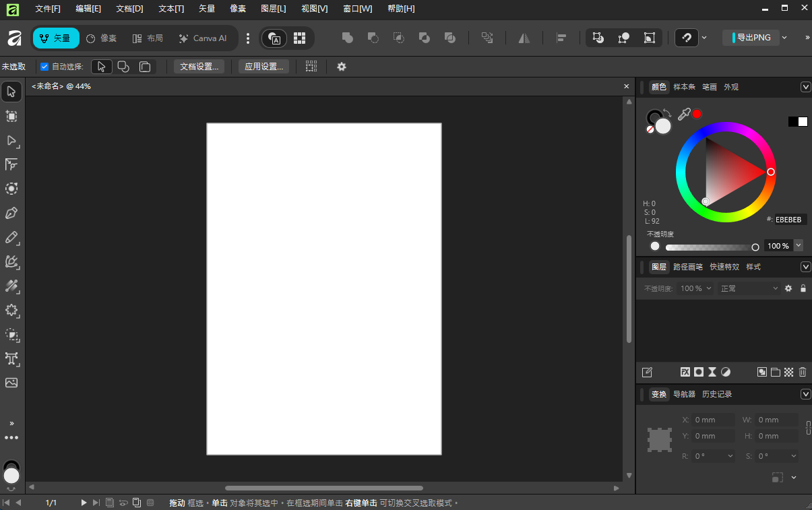Switch to the 样本条 tab
This screenshot has width=812, height=510.
pos(684,87)
